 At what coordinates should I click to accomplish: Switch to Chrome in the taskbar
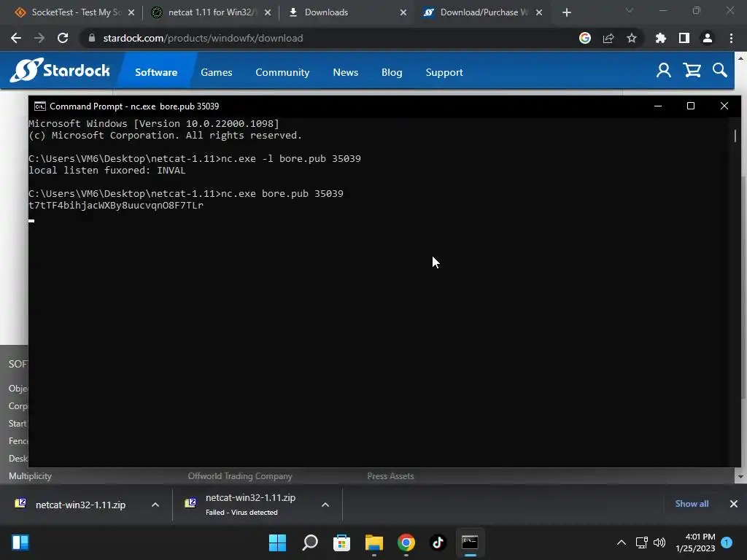(x=406, y=542)
